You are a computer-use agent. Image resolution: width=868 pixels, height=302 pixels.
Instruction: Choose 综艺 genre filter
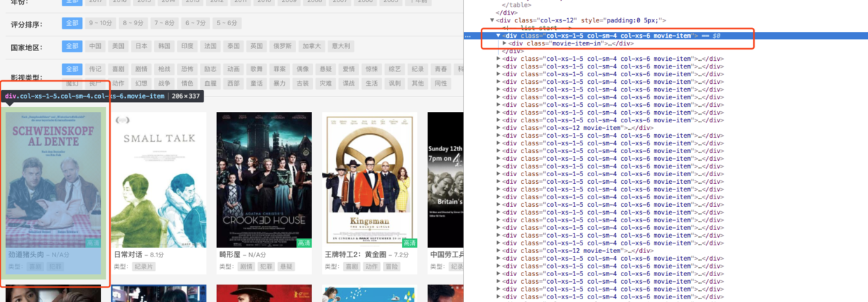click(x=395, y=69)
